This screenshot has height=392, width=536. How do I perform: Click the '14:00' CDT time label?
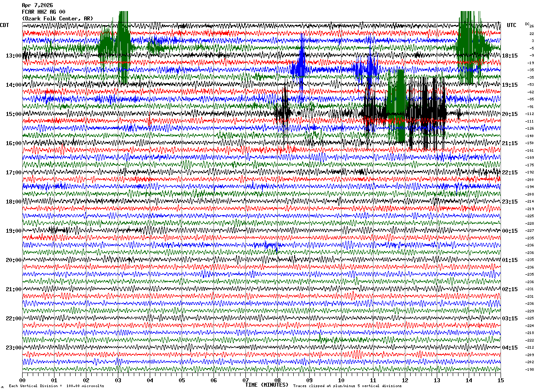click(13, 85)
